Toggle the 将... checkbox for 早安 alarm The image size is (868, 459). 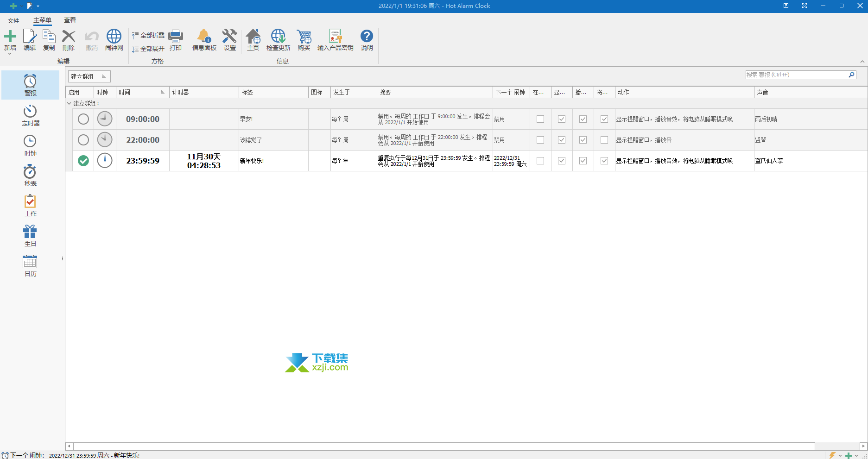(x=604, y=119)
